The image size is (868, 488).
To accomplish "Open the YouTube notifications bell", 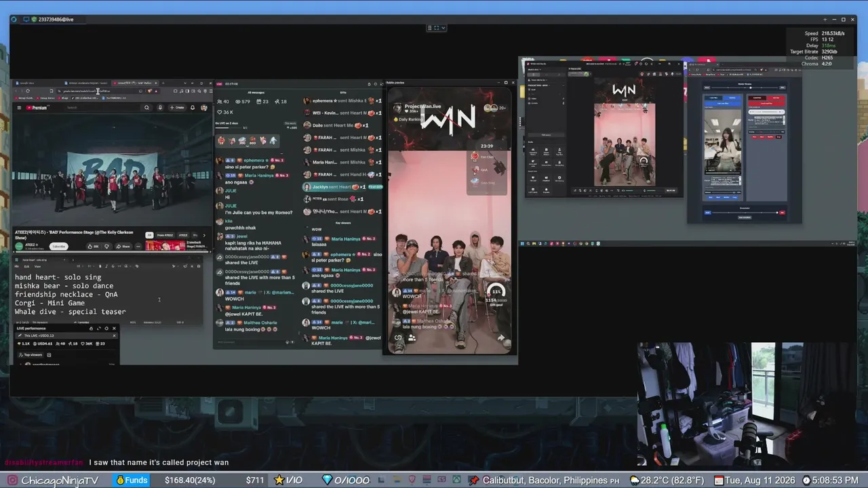I will coord(193,107).
